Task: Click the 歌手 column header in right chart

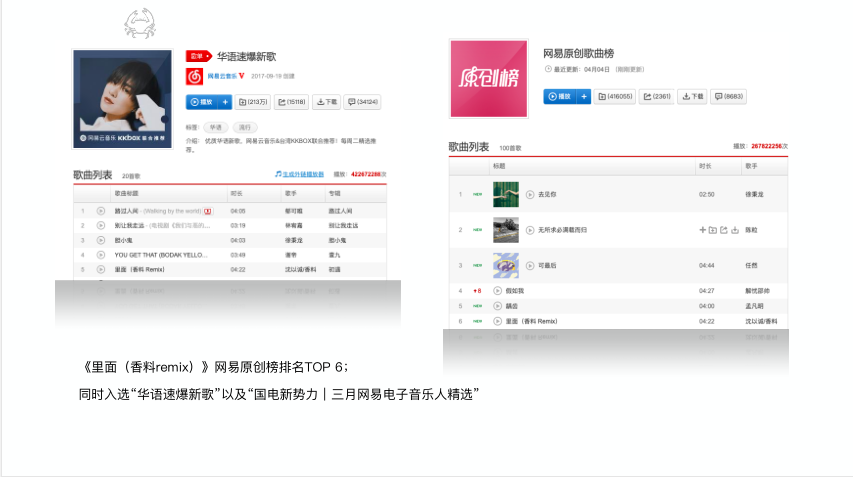Action: [751, 166]
